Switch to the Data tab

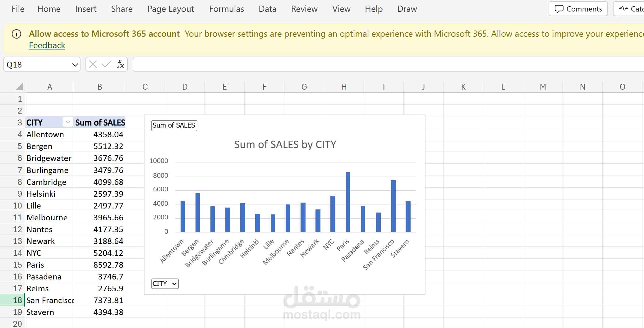click(267, 9)
